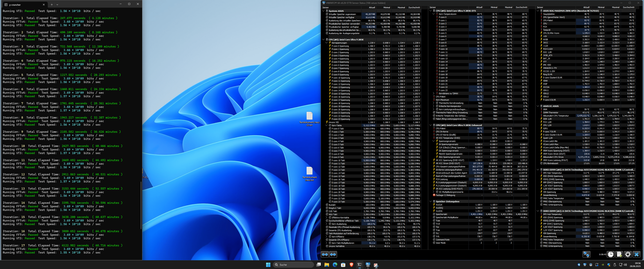The height and width of the screenshot is (269, 644).
Task: Click the Package C2 Belegung red error icon
Action: point(434,195)
